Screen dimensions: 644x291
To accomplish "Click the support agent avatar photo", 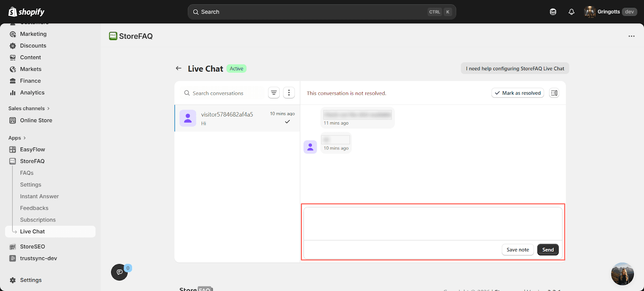I will (622, 274).
